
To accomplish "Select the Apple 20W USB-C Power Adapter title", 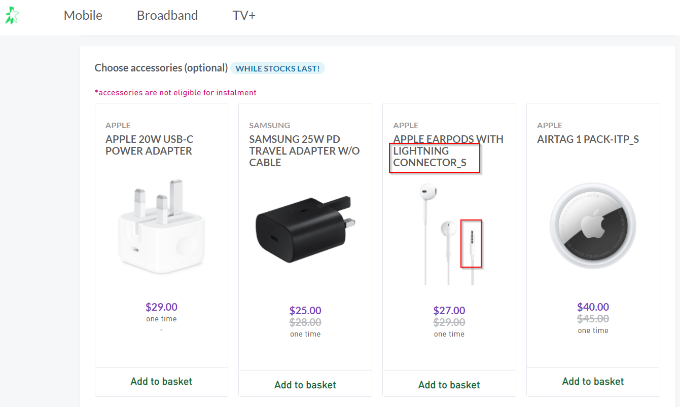I will tap(149, 145).
